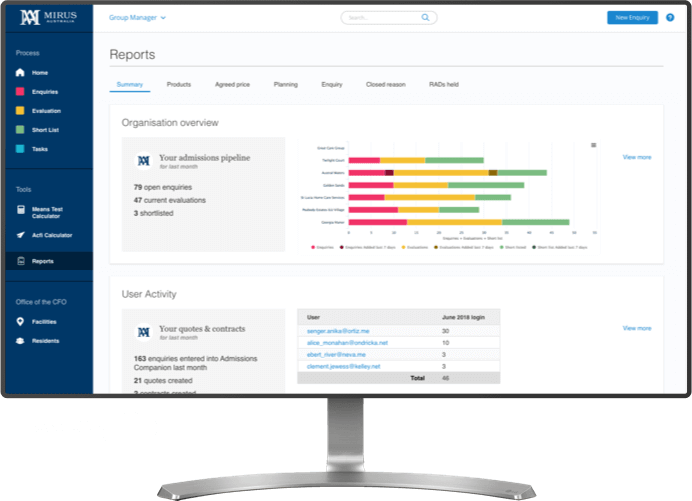
Task: Open the Planning tab
Action: [x=286, y=84]
